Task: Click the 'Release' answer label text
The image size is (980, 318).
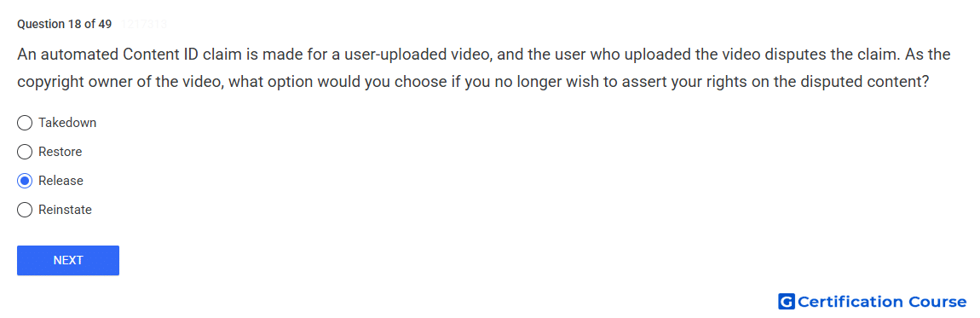Action: tap(61, 181)
